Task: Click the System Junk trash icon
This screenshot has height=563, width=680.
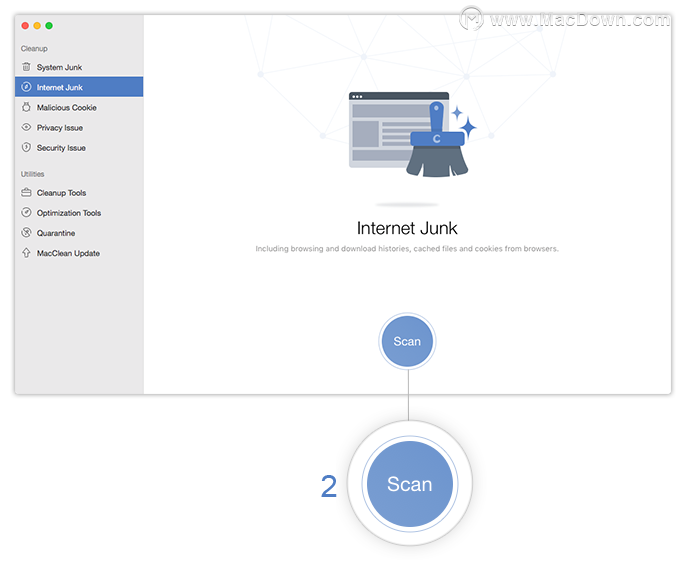Action: (26, 67)
